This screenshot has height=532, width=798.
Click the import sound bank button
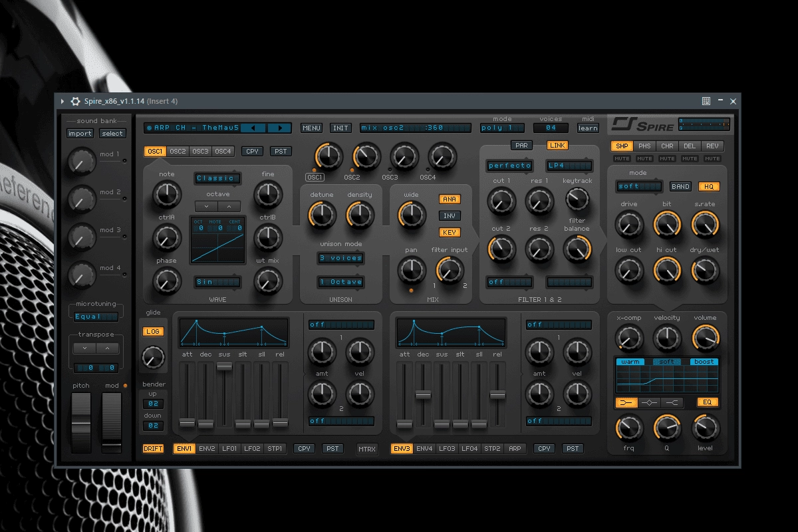(80, 134)
